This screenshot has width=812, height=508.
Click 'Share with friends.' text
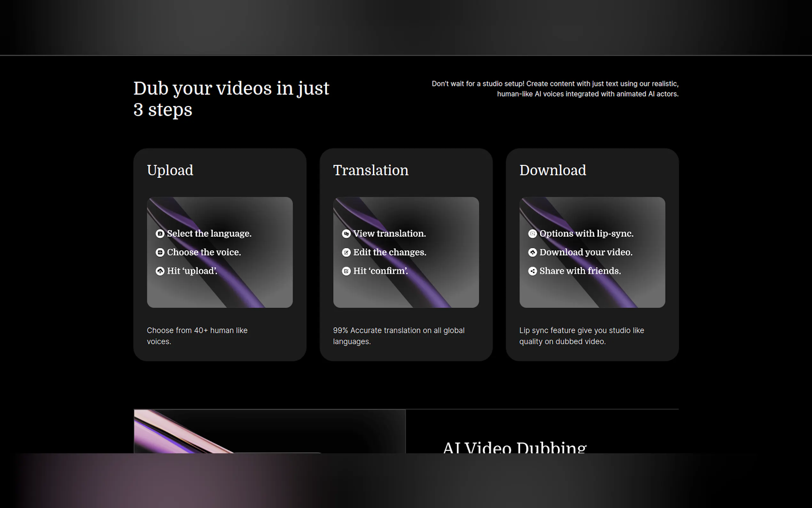click(x=580, y=271)
